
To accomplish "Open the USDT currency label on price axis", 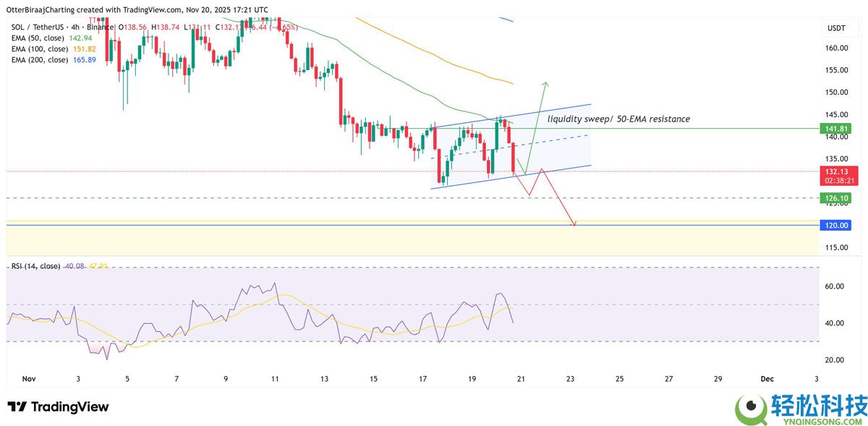I will (x=836, y=28).
